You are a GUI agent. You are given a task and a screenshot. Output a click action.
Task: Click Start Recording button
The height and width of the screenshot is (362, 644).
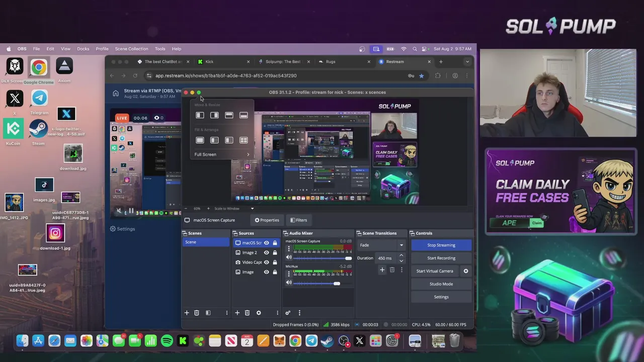point(441,258)
